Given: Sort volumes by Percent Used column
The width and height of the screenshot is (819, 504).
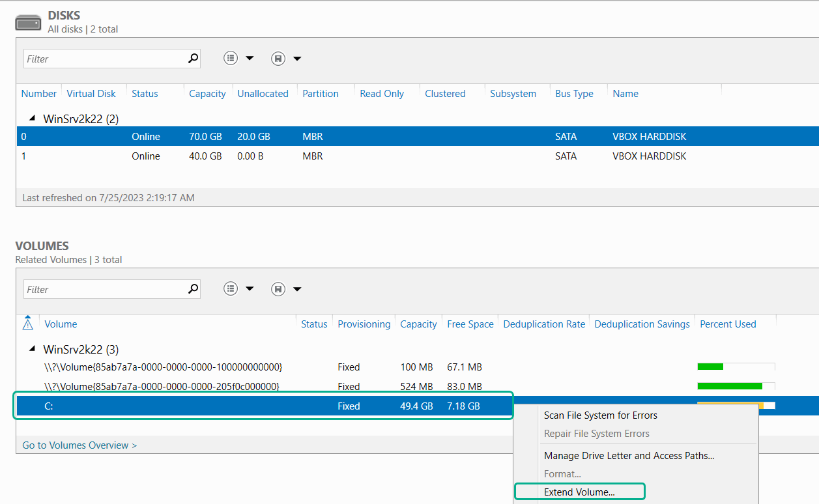Looking at the screenshot, I should click(x=728, y=324).
